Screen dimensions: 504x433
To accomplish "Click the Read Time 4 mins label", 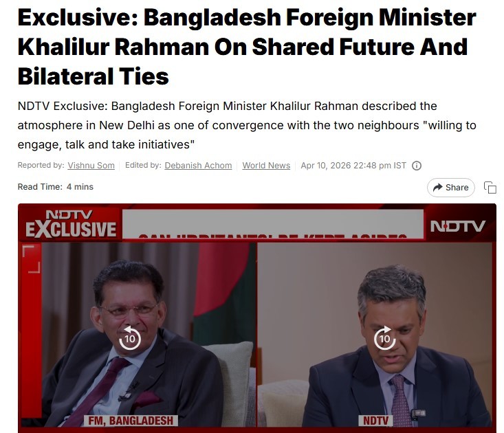I will pyautogui.click(x=55, y=187).
